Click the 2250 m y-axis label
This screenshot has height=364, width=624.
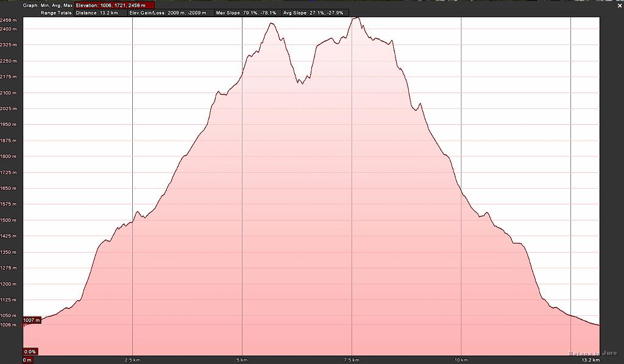(9, 61)
